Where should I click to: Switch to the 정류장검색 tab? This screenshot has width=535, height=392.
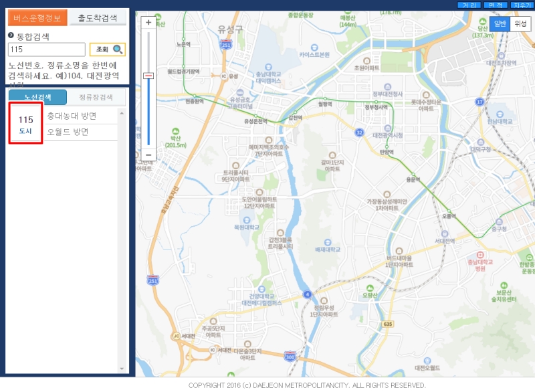click(x=96, y=97)
